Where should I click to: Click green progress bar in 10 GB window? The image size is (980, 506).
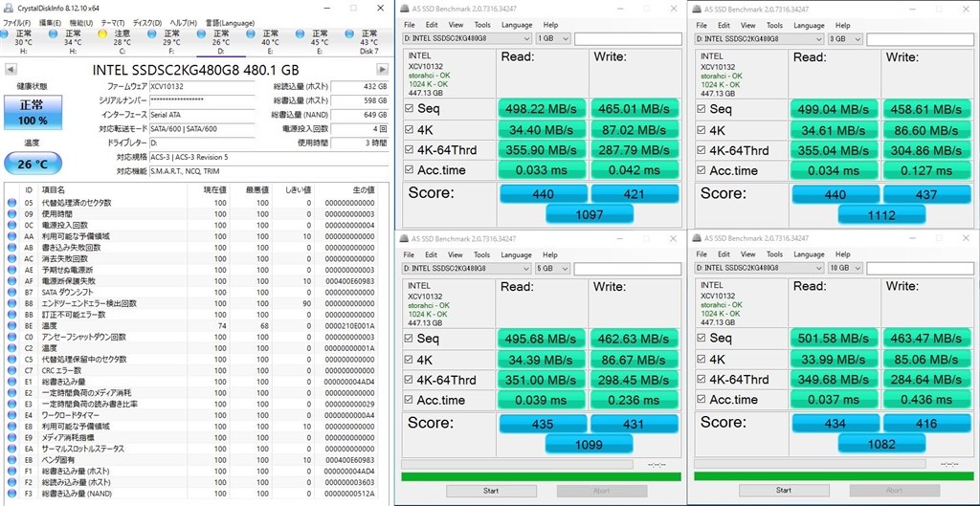click(834, 476)
